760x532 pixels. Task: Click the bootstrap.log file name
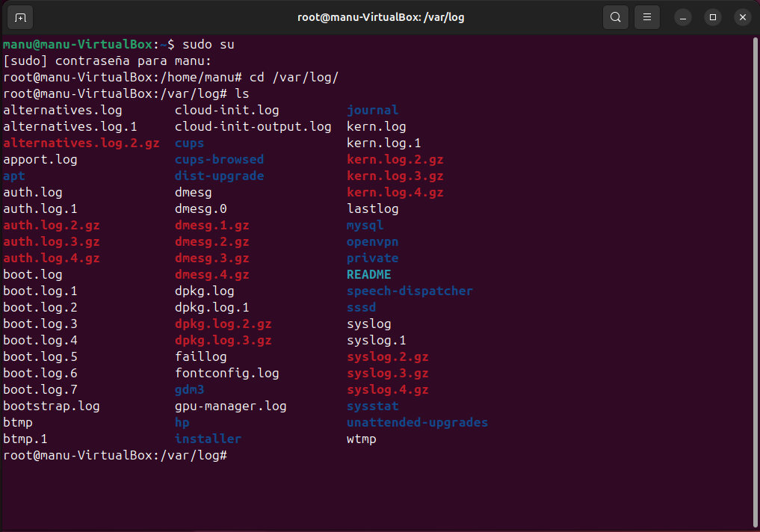point(51,406)
